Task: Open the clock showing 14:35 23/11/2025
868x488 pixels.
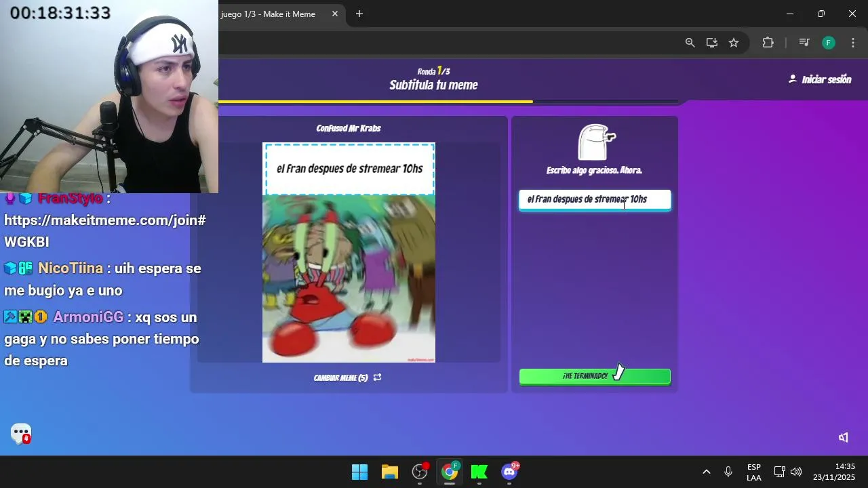Action: [834, 472]
